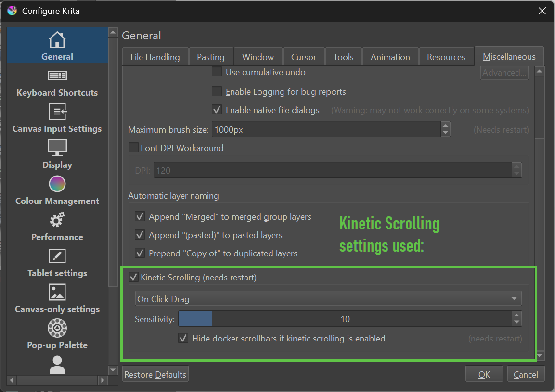Open the Display settings section
555x392 pixels.
pyautogui.click(x=57, y=154)
